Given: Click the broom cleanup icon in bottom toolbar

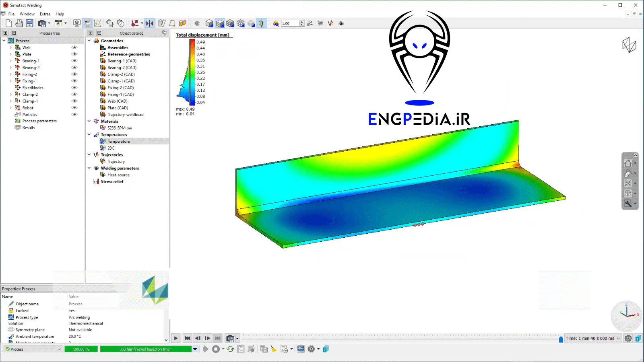Looking at the screenshot, I should point(274,349).
